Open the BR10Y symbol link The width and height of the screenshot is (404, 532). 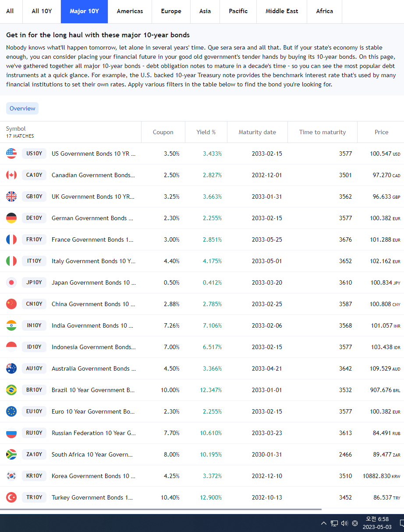(34, 390)
